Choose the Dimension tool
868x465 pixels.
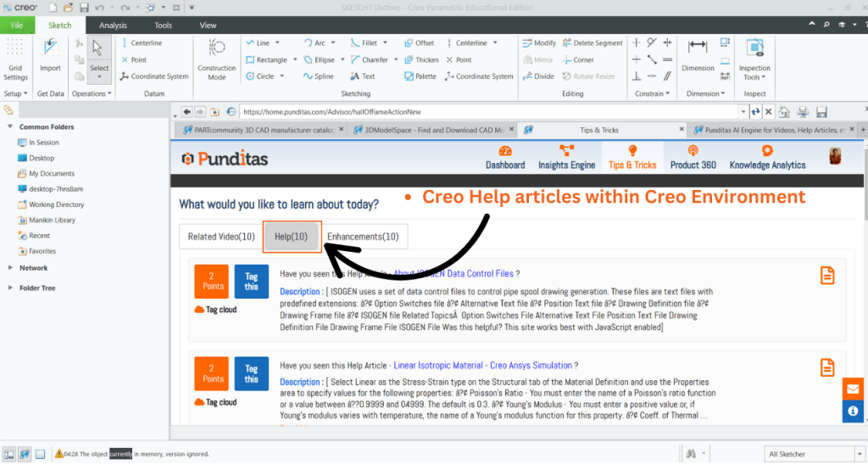coord(698,56)
